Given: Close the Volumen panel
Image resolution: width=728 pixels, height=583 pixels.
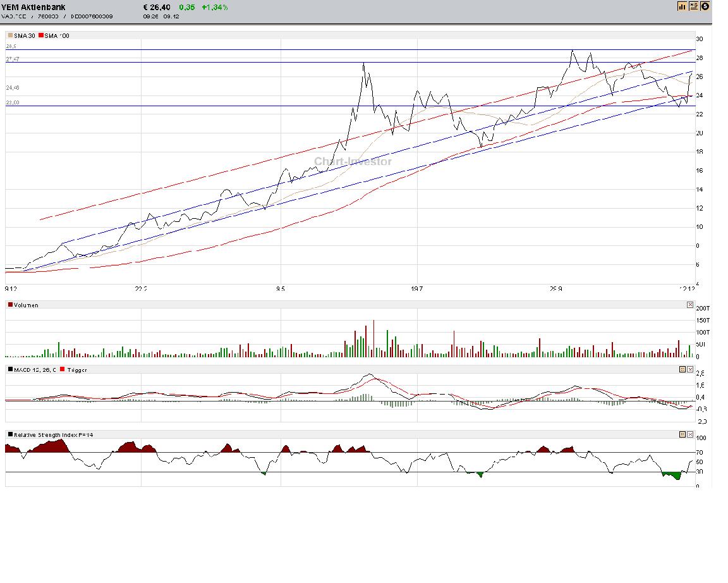Looking at the screenshot, I should (690, 305).
